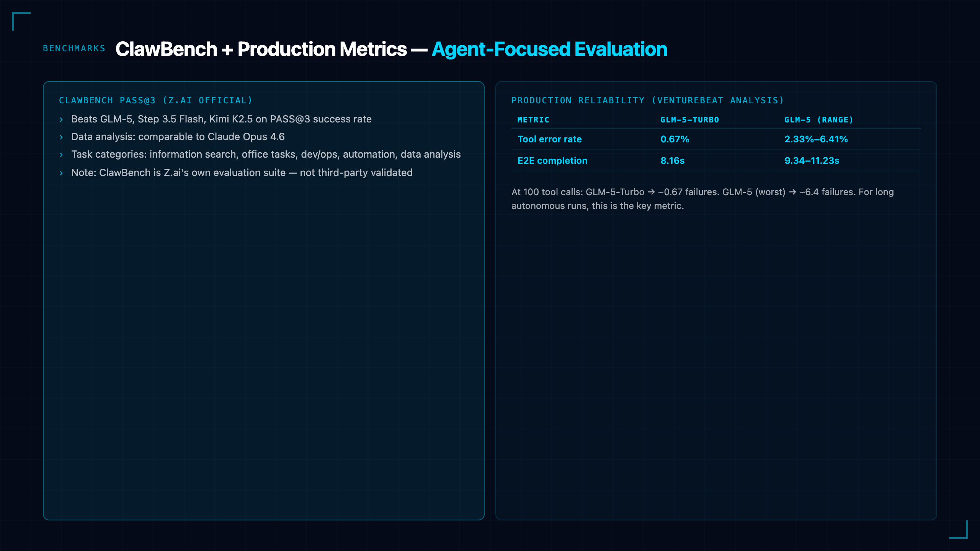The image size is (980, 551).
Task: Select the slide title 'ClawBench + Production Metrics'
Action: point(261,49)
